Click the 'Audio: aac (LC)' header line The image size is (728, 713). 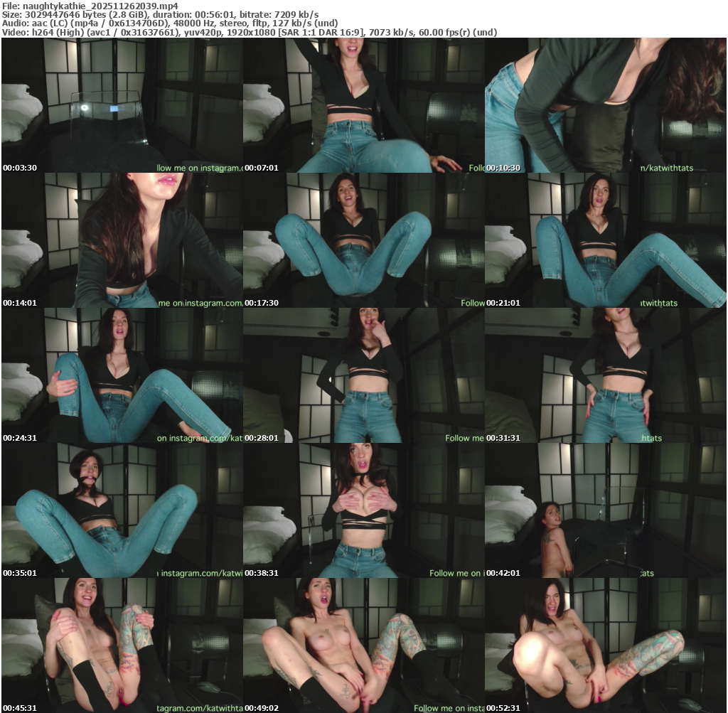pyautogui.click(x=170, y=23)
